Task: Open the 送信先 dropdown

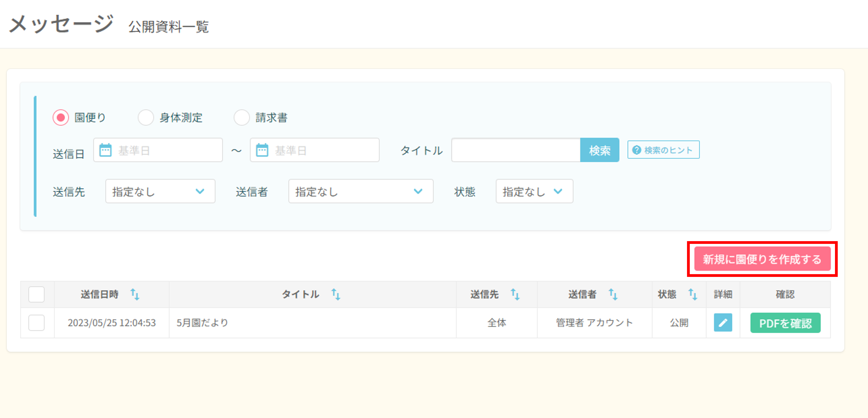Action: point(160,191)
